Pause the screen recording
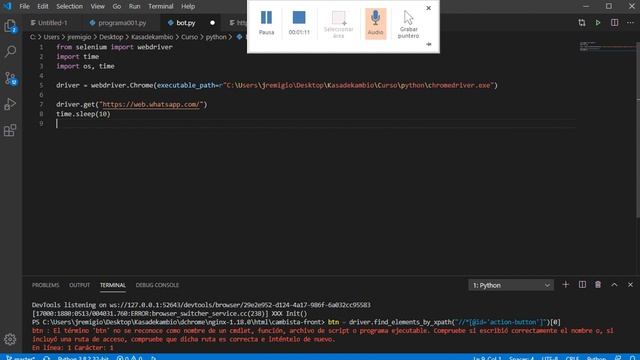 point(266,23)
